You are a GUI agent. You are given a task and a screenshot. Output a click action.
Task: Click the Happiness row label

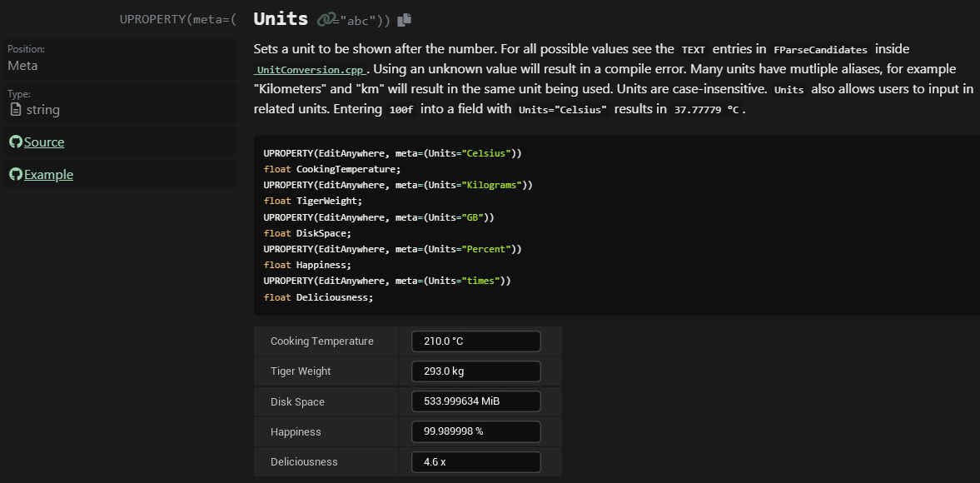(x=296, y=431)
